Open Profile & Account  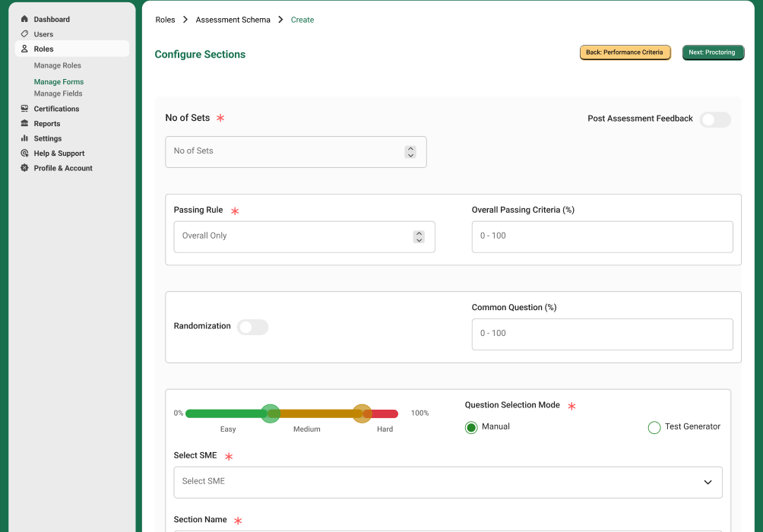tap(24, 168)
